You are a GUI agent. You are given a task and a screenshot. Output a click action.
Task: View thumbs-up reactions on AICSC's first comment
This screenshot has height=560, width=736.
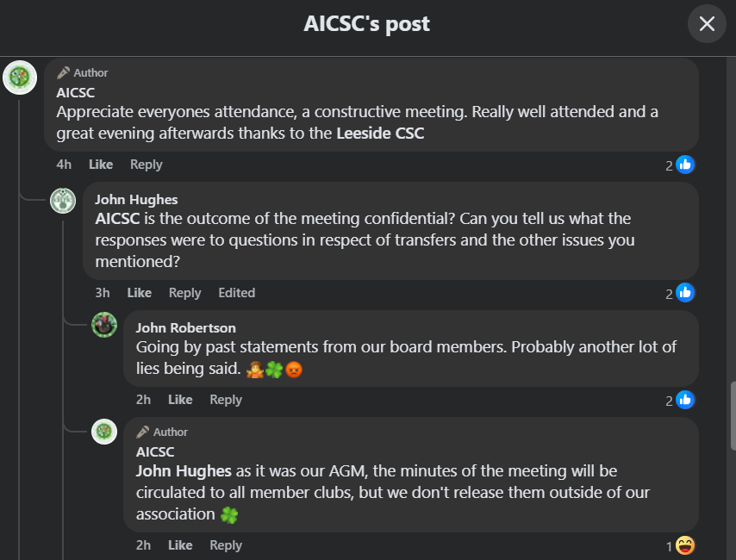click(680, 165)
